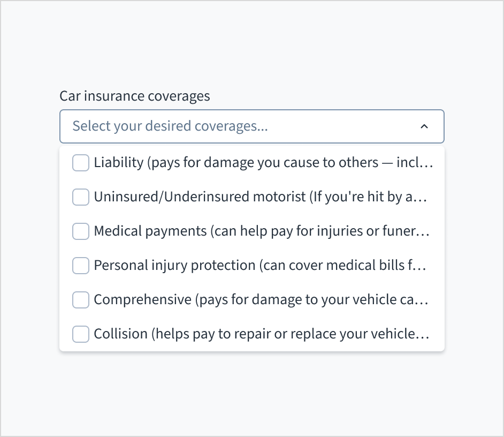Click the ellipsis ending the Uninsured motorist option
The height and width of the screenshot is (437, 504).
coord(422,198)
